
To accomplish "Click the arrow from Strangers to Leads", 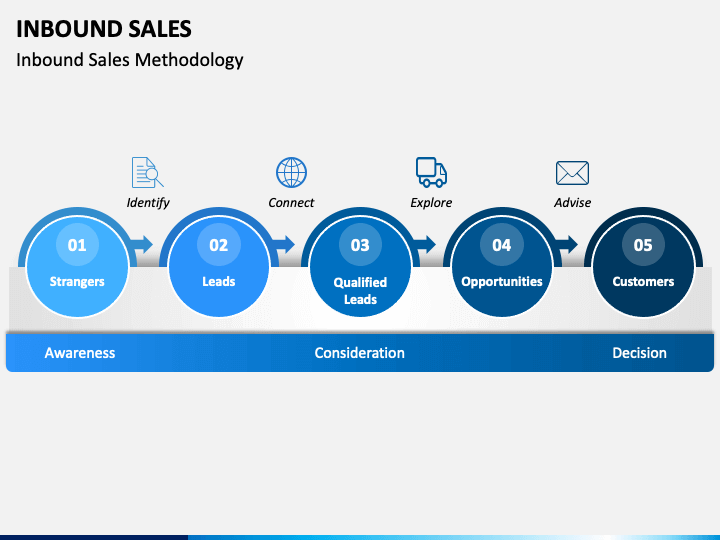I will [x=142, y=244].
